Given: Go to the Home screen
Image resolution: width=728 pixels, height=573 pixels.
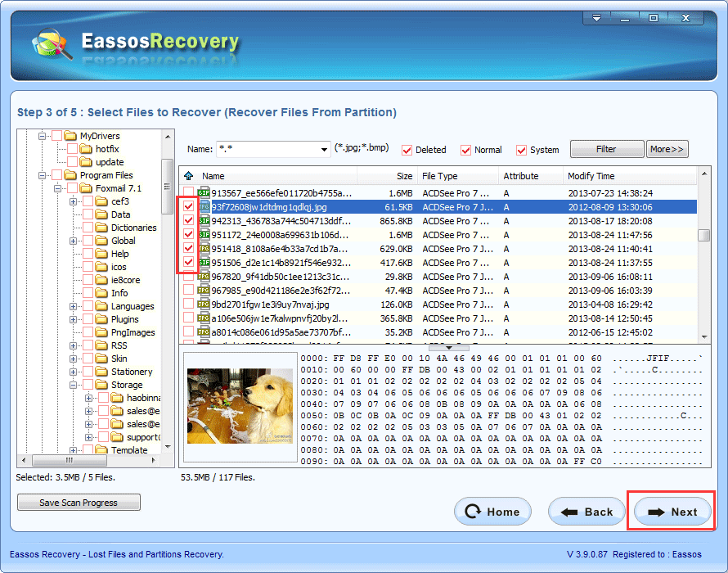Looking at the screenshot, I should point(492,512).
